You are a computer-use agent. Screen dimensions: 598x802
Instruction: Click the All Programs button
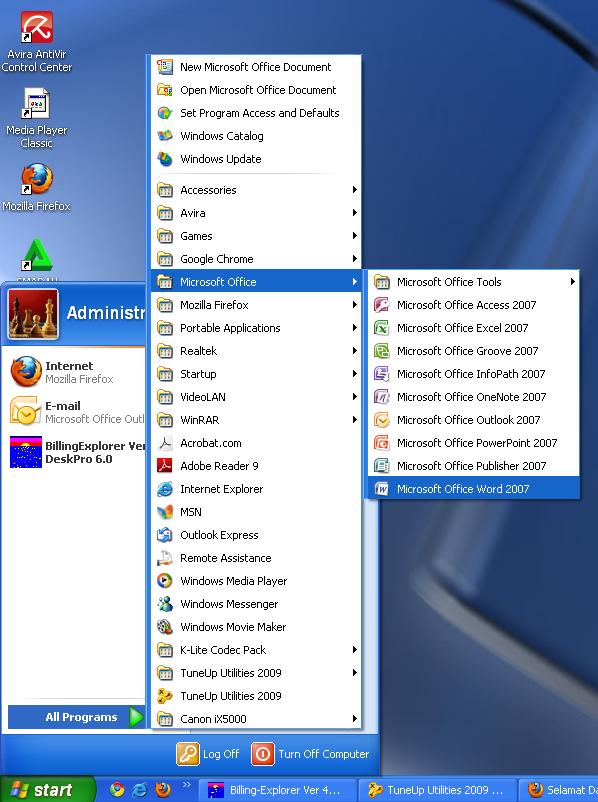[x=77, y=717]
